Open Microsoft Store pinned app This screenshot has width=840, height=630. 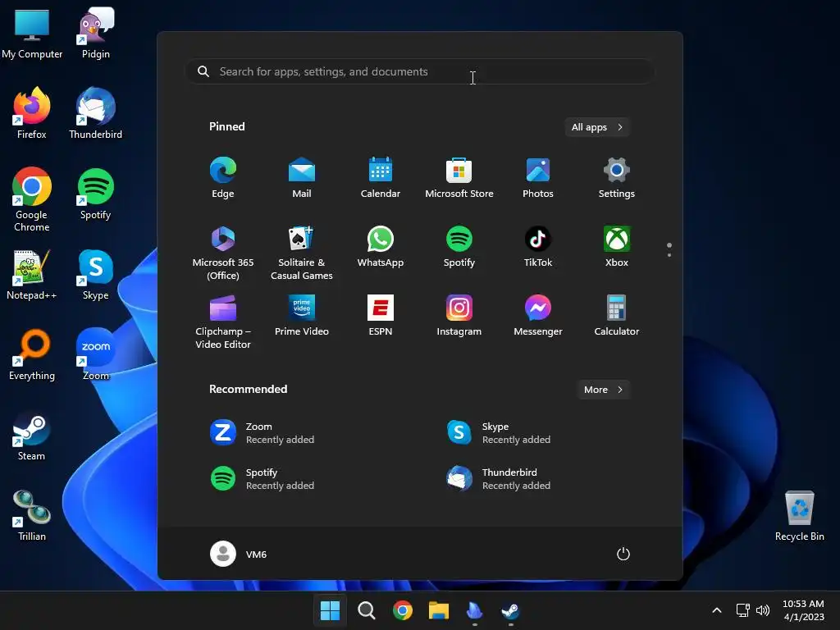(x=459, y=178)
